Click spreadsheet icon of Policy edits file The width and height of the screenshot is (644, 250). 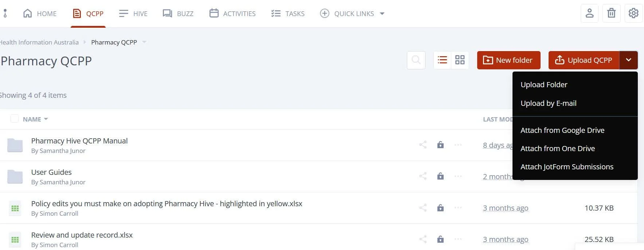15,208
